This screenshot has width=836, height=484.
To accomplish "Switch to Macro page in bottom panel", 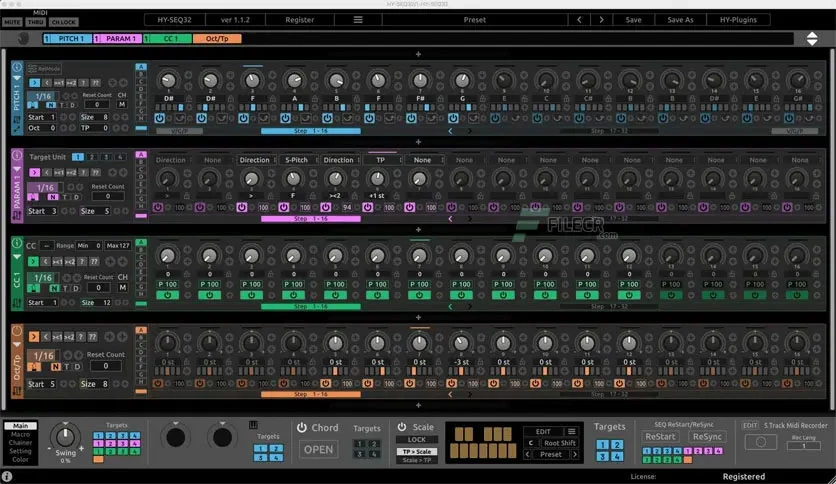I will point(20,434).
